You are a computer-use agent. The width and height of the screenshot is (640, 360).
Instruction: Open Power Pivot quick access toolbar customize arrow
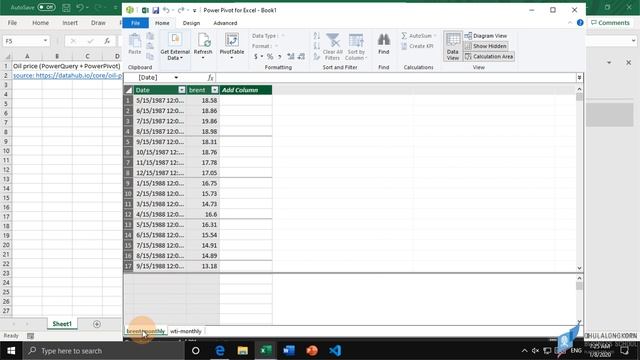click(x=194, y=10)
